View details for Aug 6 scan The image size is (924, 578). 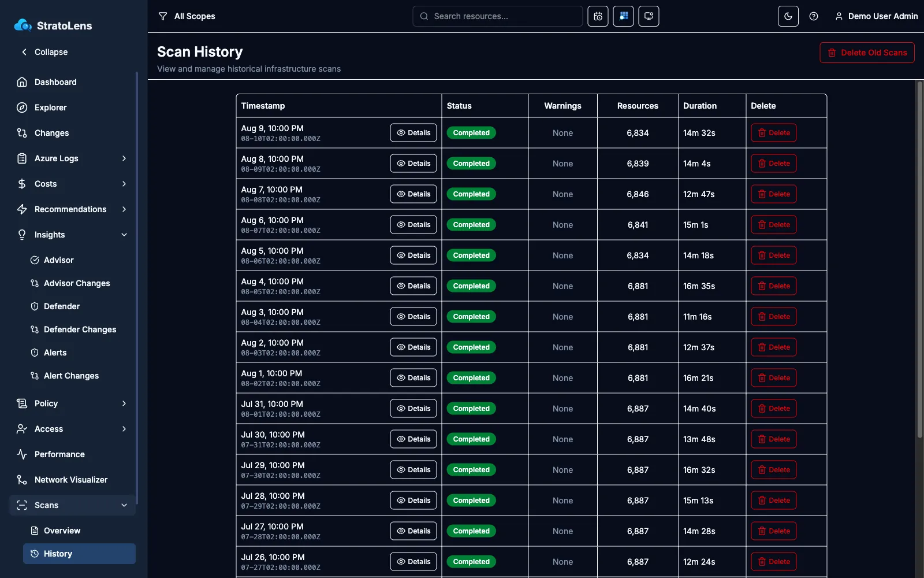point(413,225)
